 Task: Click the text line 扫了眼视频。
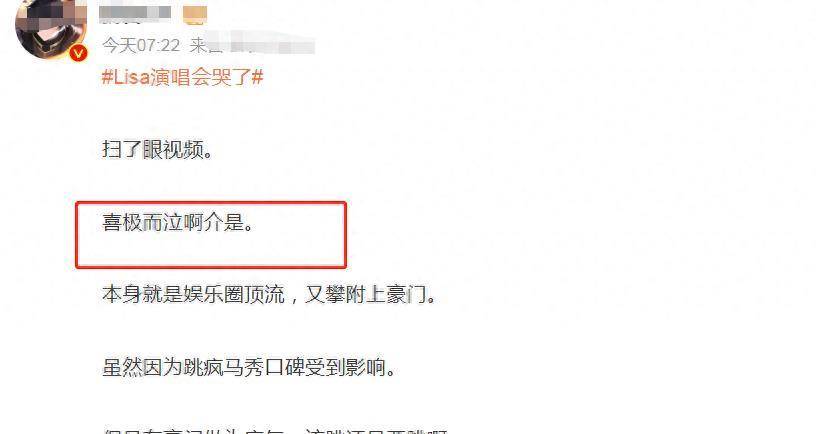157,150
